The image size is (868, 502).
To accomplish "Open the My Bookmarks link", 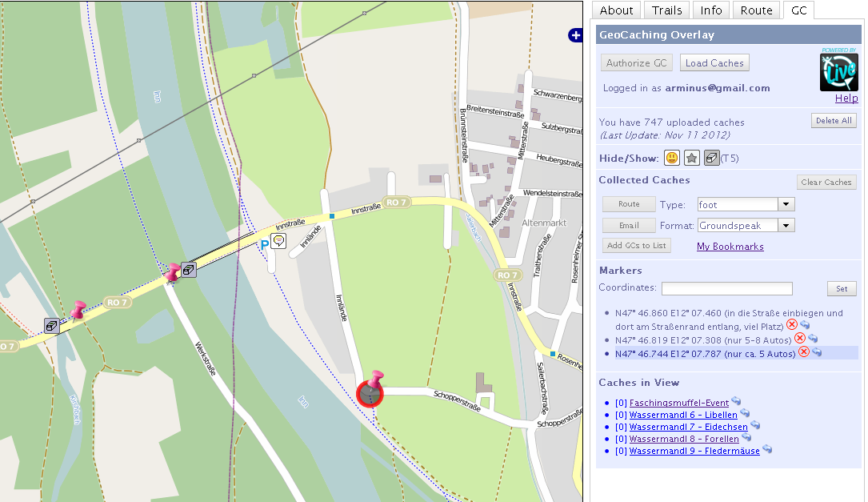I will 730,247.
